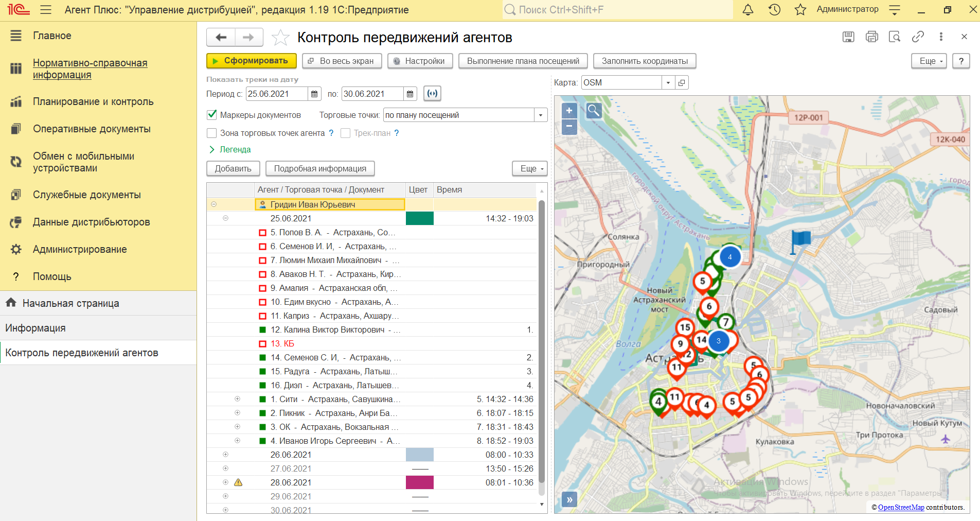Select blue flag marker on map
The height and width of the screenshot is (521, 980).
coord(799,241)
